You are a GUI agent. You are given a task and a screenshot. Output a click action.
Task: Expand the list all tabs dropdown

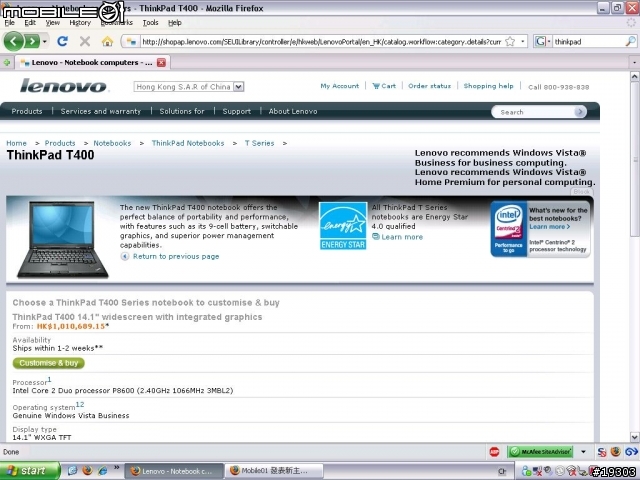(x=634, y=62)
